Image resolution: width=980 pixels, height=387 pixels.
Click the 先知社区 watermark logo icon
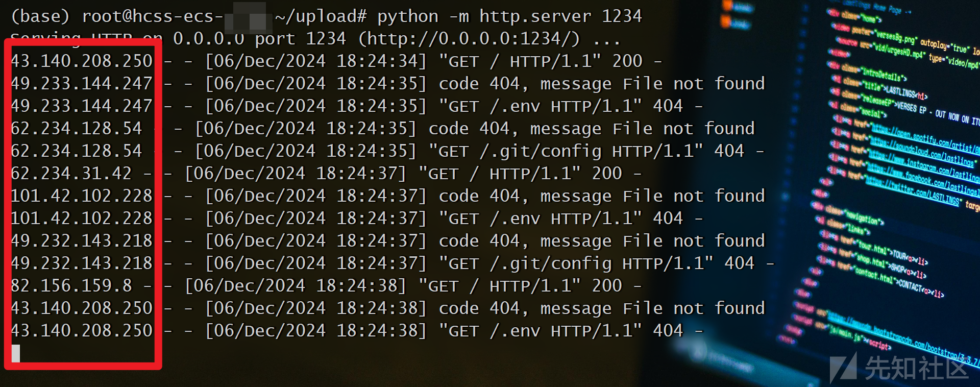click(x=843, y=367)
